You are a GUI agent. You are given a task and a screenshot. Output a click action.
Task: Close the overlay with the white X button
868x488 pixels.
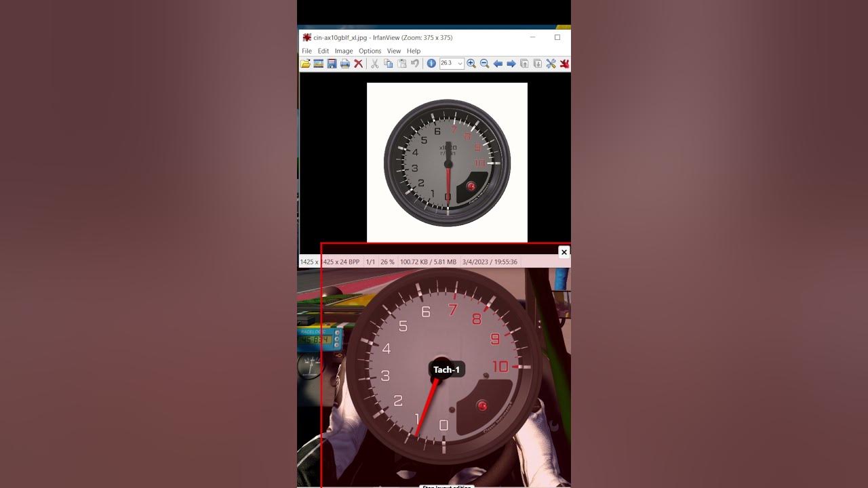coord(564,252)
